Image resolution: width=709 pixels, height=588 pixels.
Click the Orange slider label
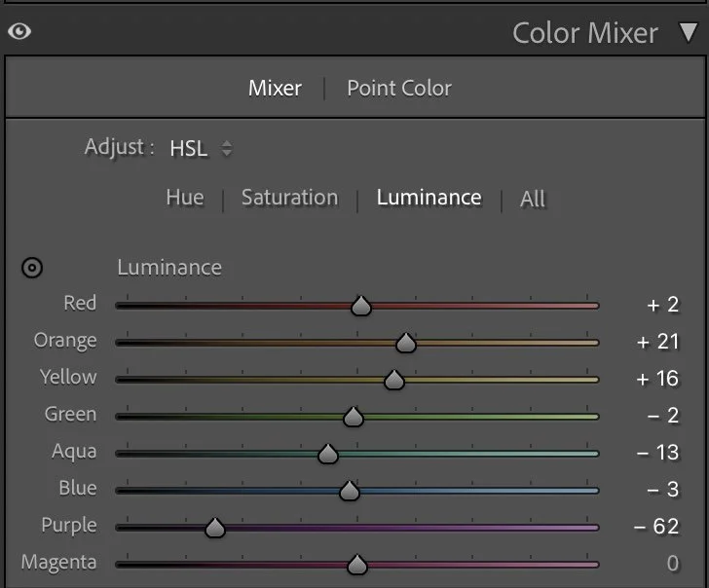click(65, 341)
